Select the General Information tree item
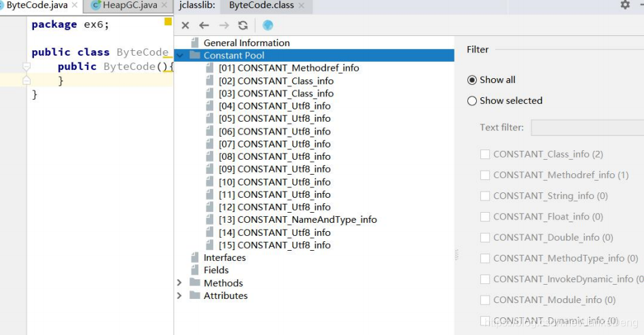This screenshot has width=644, height=335. [247, 43]
